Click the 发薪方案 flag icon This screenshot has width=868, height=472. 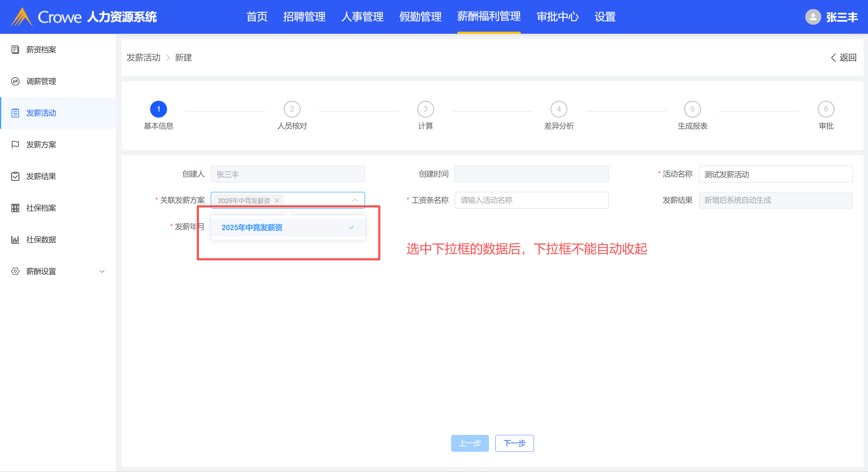point(15,145)
